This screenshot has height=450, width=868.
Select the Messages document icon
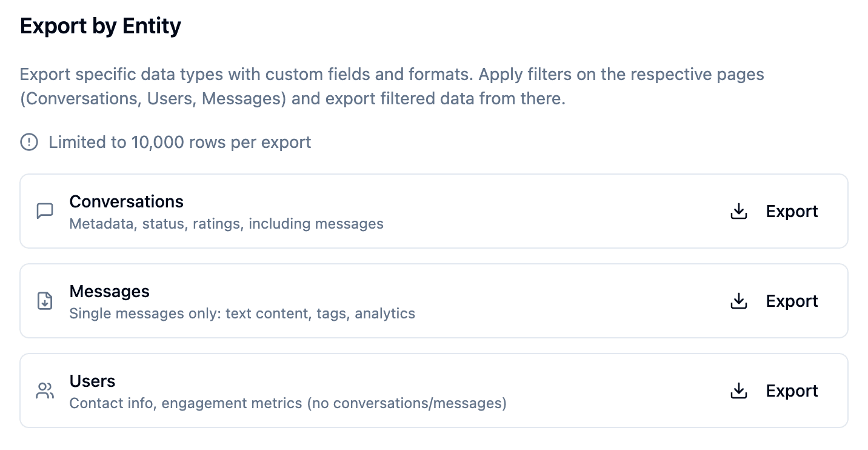click(x=45, y=301)
